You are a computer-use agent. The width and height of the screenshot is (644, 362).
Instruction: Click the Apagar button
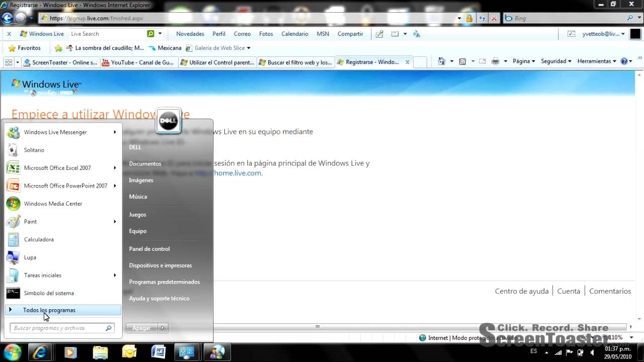[141, 328]
